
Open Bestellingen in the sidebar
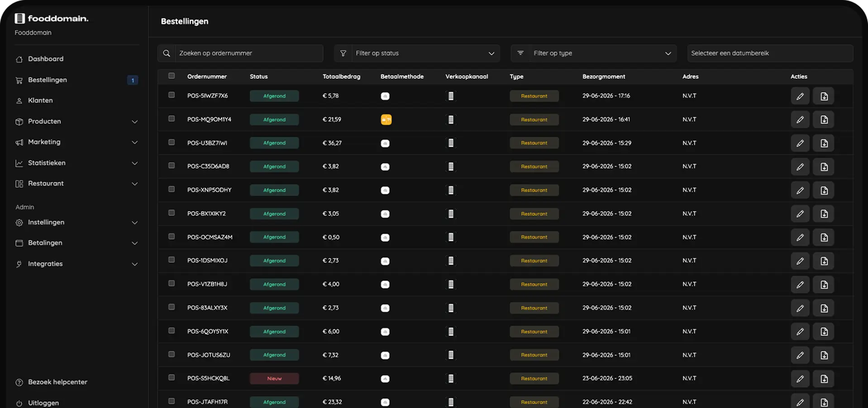point(48,80)
